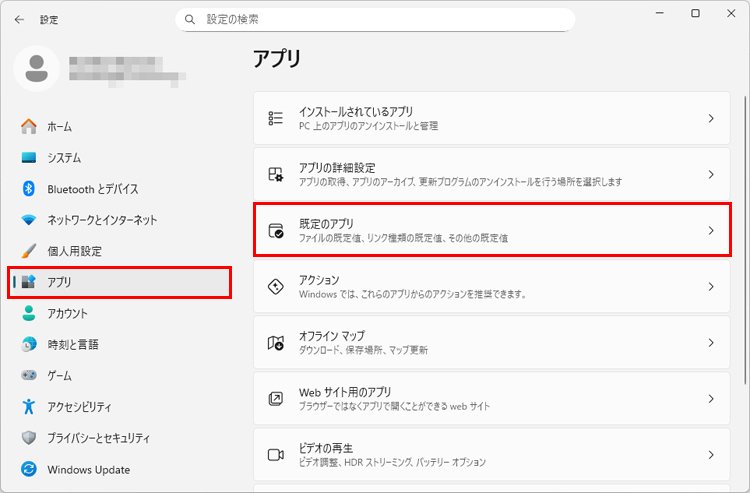The height and width of the screenshot is (493, 750).
Task: Open Web サイト用のアプリ via its chevron
Action: pyautogui.click(x=711, y=398)
